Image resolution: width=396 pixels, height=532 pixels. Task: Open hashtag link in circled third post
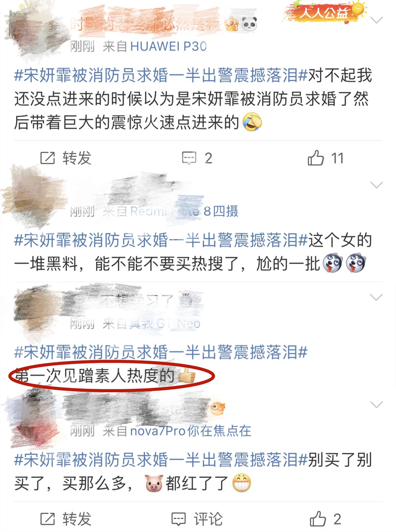(x=161, y=352)
